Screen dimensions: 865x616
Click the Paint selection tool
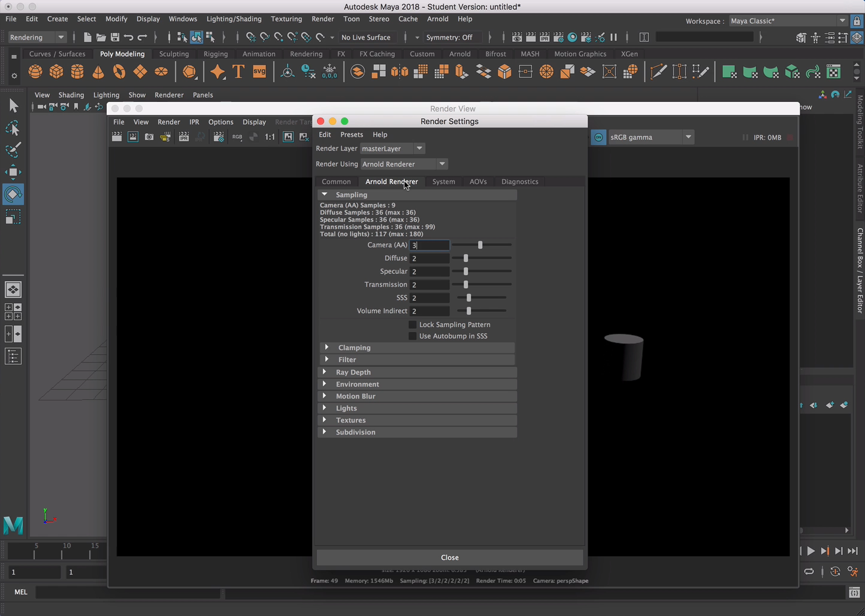[13, 150]
